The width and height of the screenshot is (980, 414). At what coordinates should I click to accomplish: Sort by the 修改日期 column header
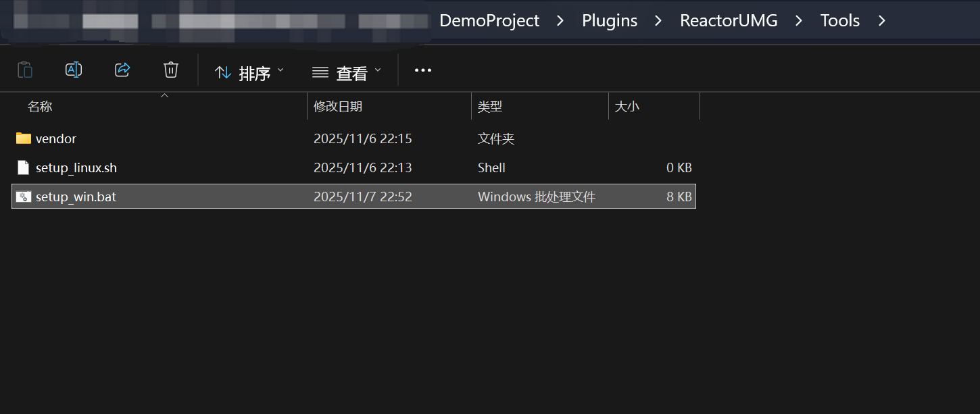(338, 107)
